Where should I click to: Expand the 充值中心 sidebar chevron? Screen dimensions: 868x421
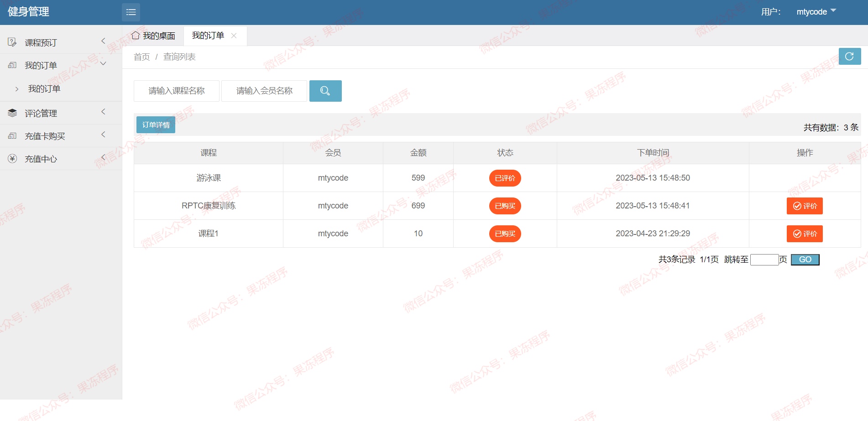[x=103, y=157]
